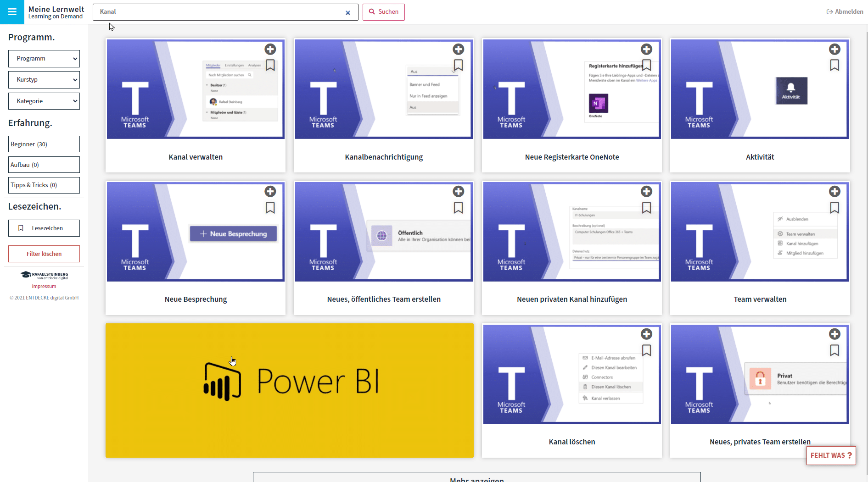Click the Filter löschen button
The image size is (868, 482).
[44, 254]
